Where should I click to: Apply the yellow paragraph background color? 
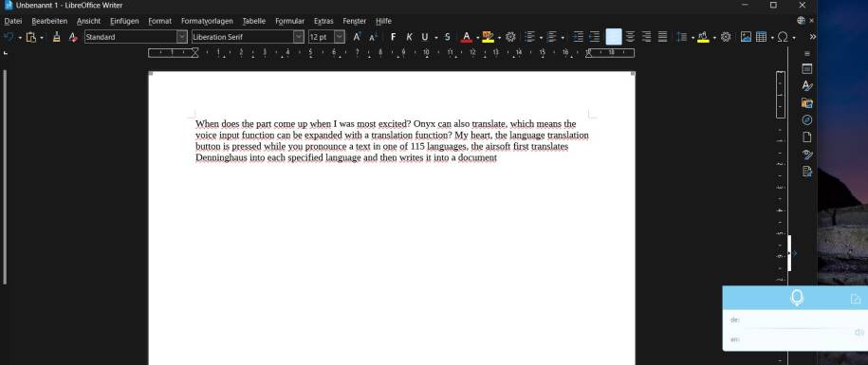tap(703, 37)
